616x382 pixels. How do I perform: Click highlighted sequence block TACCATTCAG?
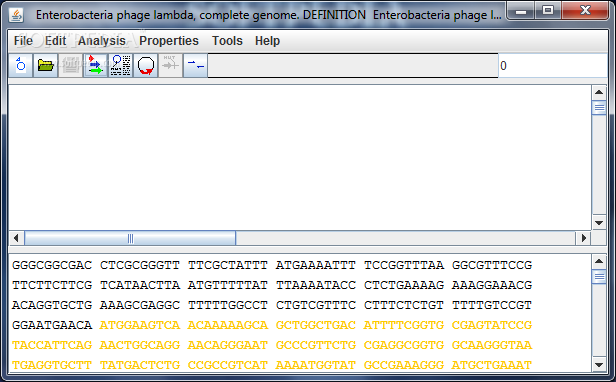52,345
